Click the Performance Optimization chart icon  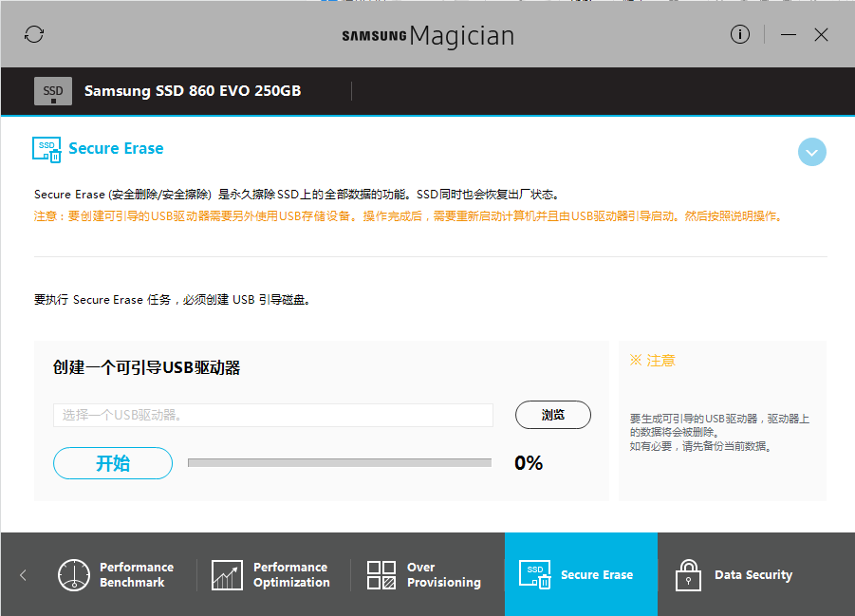pyautogui.click(x=228, y=575)
